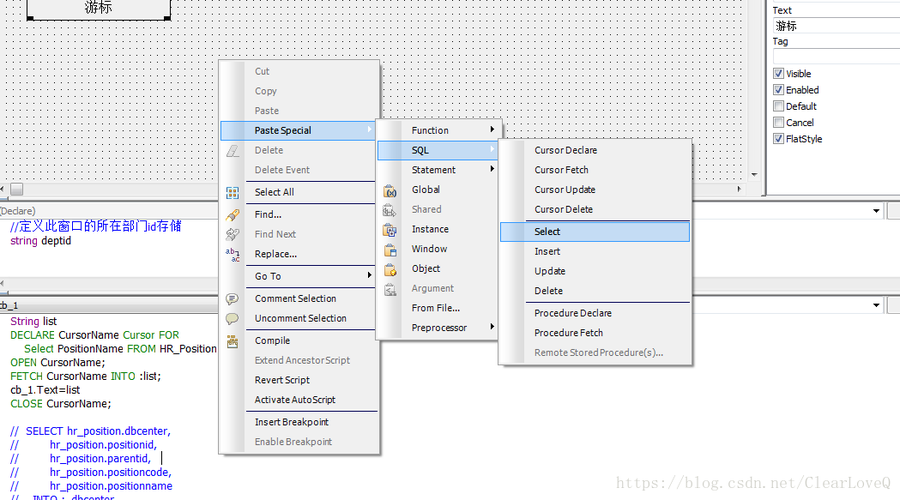Click the Shared variable paste icon
Image resolution: width=900 pixels, height=500 pixels.
[x=390, y=210]
